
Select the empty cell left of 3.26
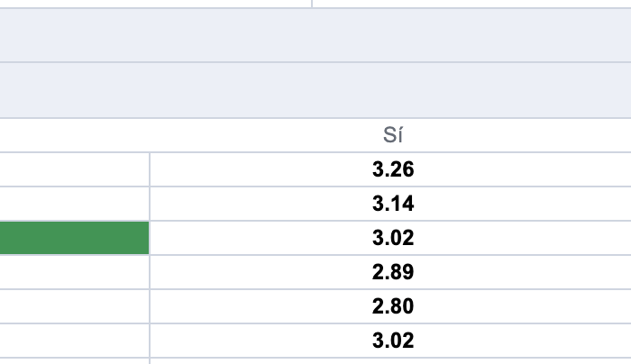click(x=74, y=169)
